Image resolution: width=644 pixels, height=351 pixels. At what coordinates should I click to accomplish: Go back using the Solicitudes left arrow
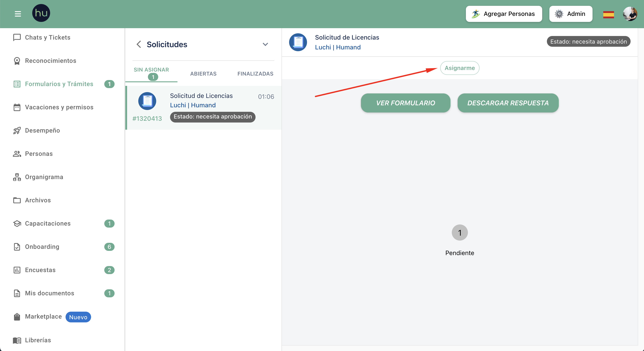[139, 44]
